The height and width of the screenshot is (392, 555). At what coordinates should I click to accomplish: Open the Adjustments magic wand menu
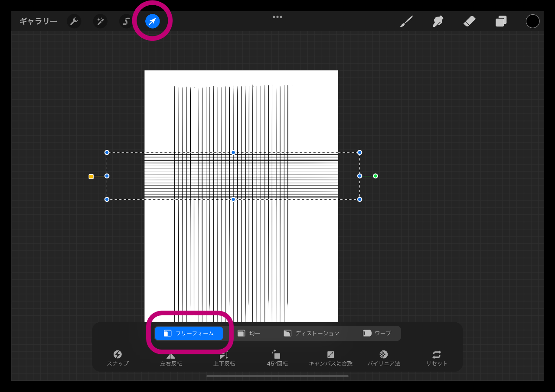click(100, 21)
